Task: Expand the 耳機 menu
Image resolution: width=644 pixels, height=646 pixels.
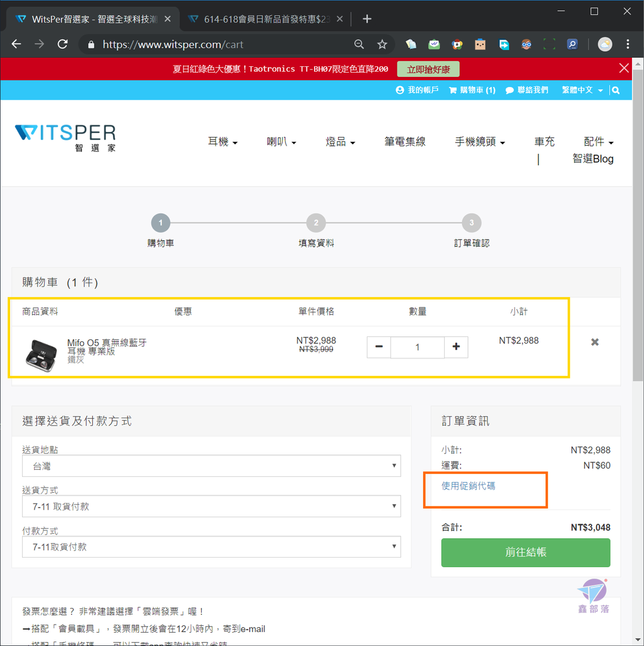Action: pos(223,142)
